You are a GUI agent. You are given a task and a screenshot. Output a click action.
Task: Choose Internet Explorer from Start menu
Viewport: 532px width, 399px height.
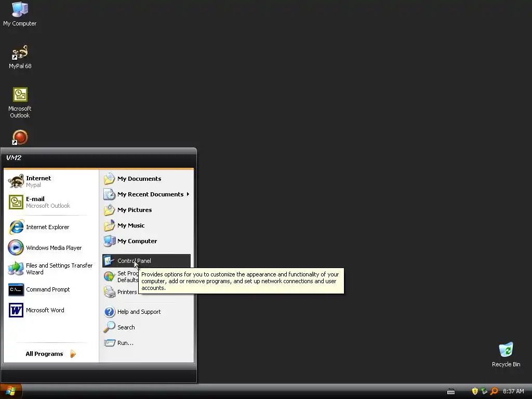(x=47, y=227)
